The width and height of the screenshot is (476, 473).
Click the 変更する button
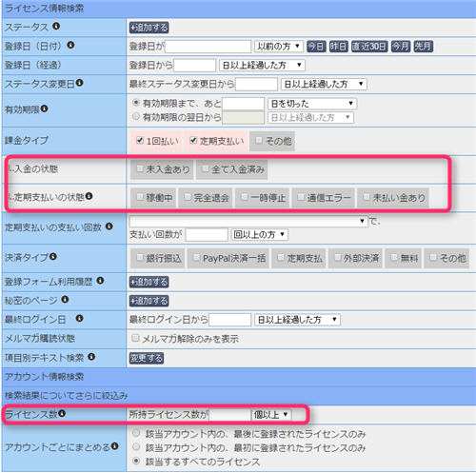click(147, 358)
